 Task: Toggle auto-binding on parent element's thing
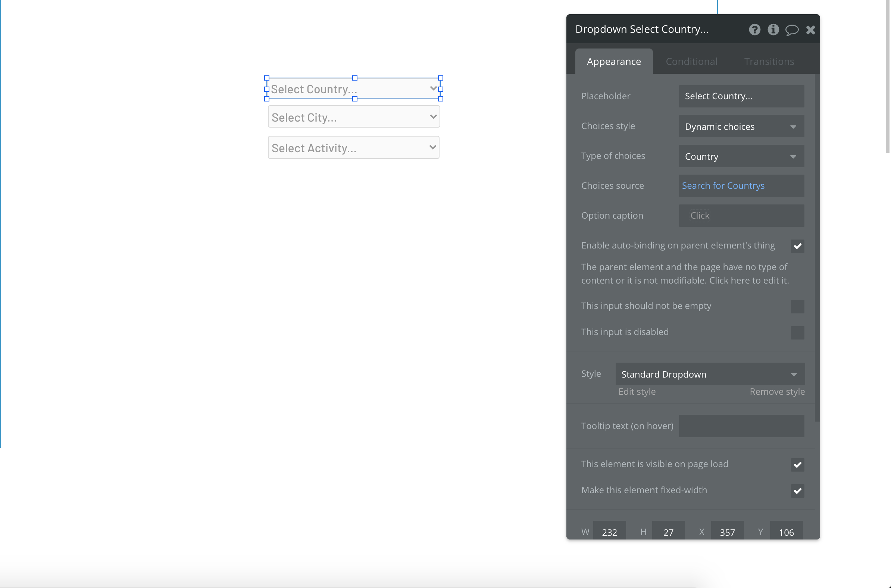[x=797, y=246]
